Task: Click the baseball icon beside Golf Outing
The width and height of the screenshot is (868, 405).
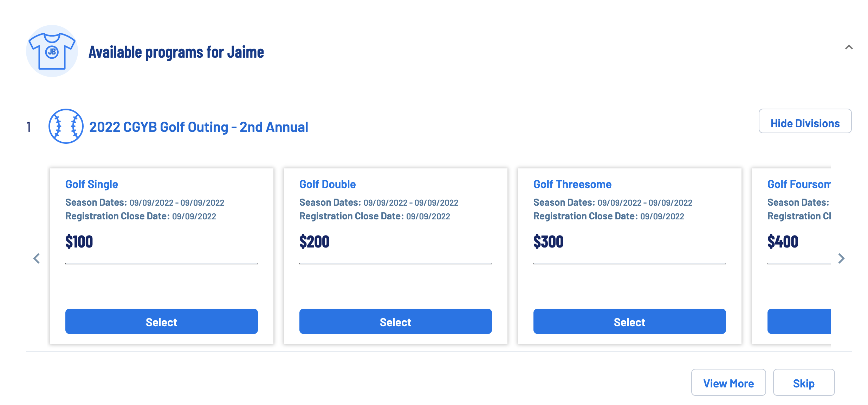Action: click(66, 126)
